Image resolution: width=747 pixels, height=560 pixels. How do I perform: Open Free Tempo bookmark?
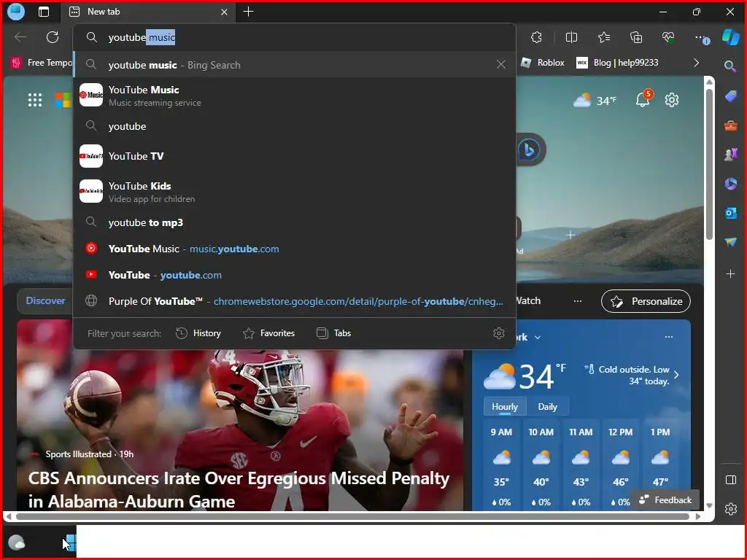click(42, 63)
